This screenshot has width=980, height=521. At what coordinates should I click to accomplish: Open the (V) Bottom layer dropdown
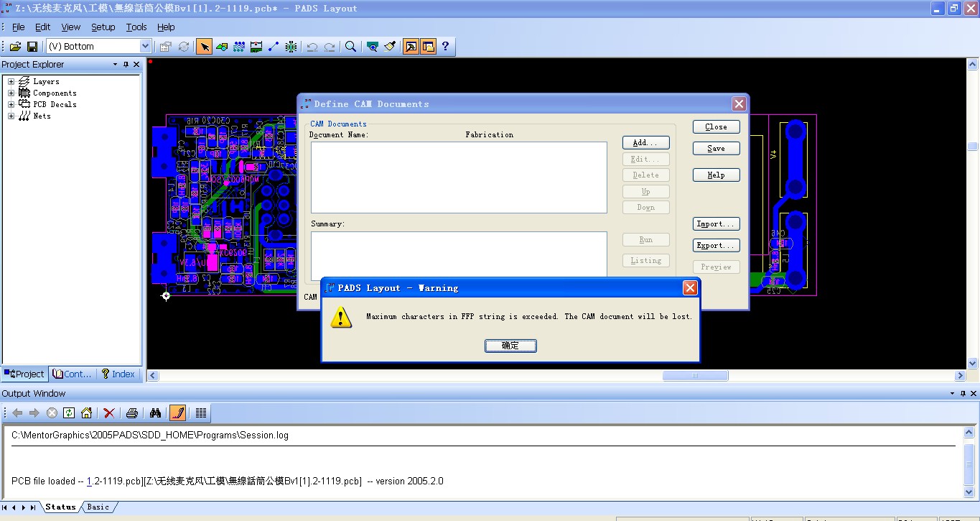click(x=145, y=46)
